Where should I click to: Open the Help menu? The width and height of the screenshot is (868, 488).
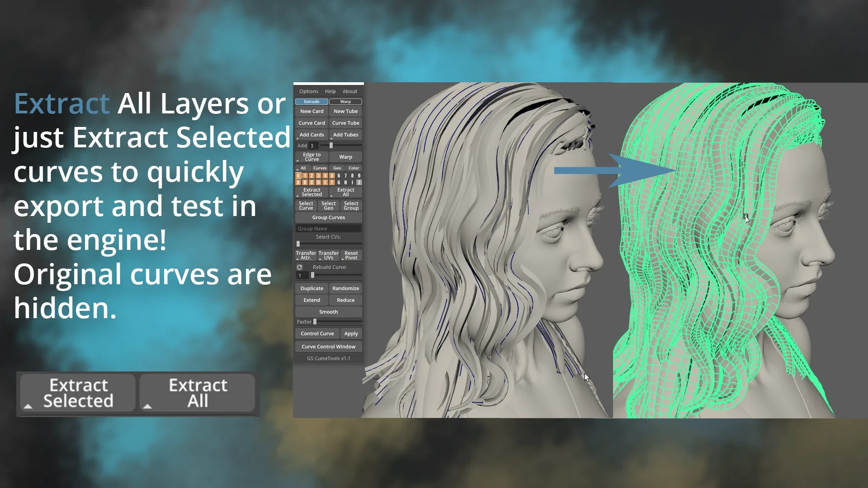(x=330, y=90)
